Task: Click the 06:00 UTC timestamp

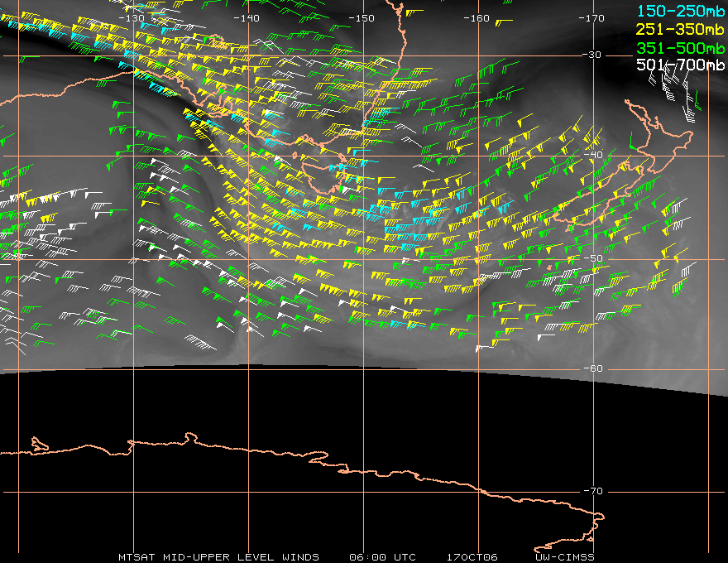Action: click(382, 557)
